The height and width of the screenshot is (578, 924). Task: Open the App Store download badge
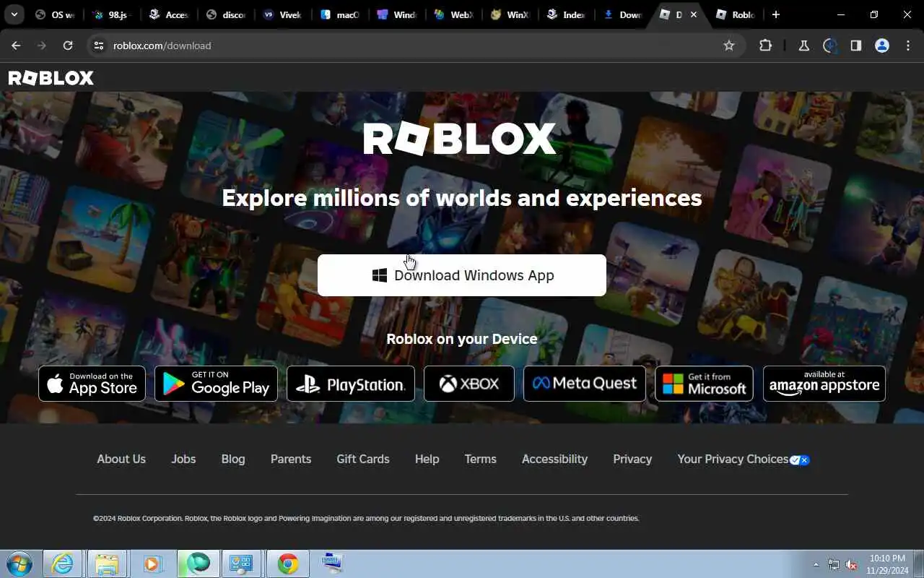click(x=92, y=384)
